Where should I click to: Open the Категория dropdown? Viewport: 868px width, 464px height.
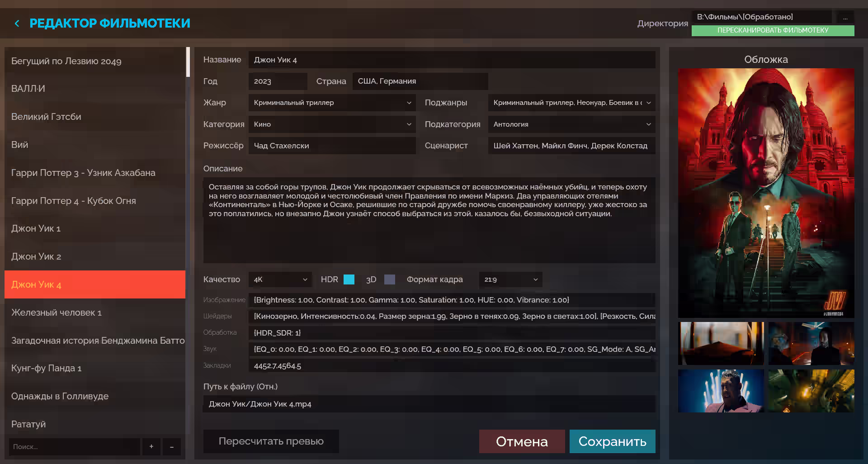pos(332,124)
